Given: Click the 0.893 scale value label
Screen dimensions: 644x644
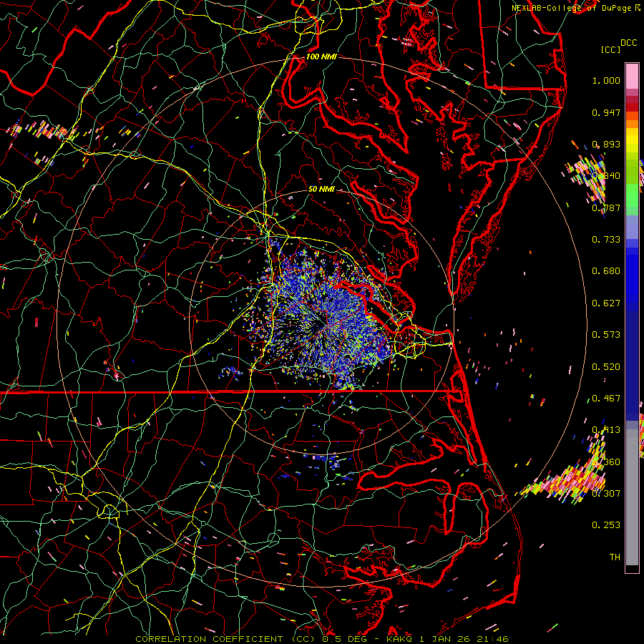Looking at the screenshot, I should [x=606, y=144].
